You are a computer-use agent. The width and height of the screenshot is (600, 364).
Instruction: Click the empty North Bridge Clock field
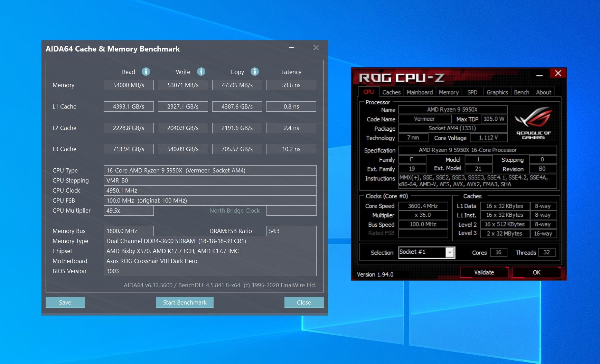(x=291, y=211)
